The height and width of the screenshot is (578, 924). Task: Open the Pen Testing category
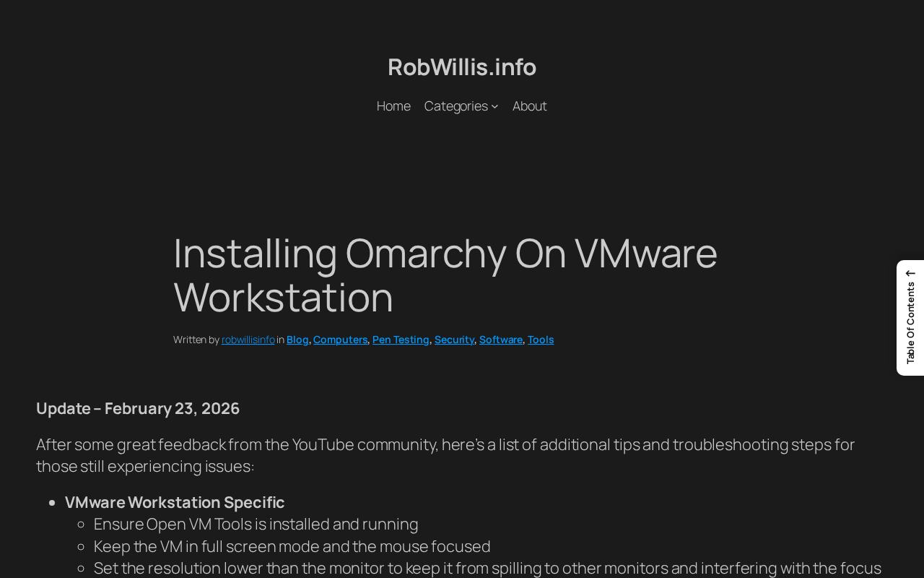(x=401, y=338)
